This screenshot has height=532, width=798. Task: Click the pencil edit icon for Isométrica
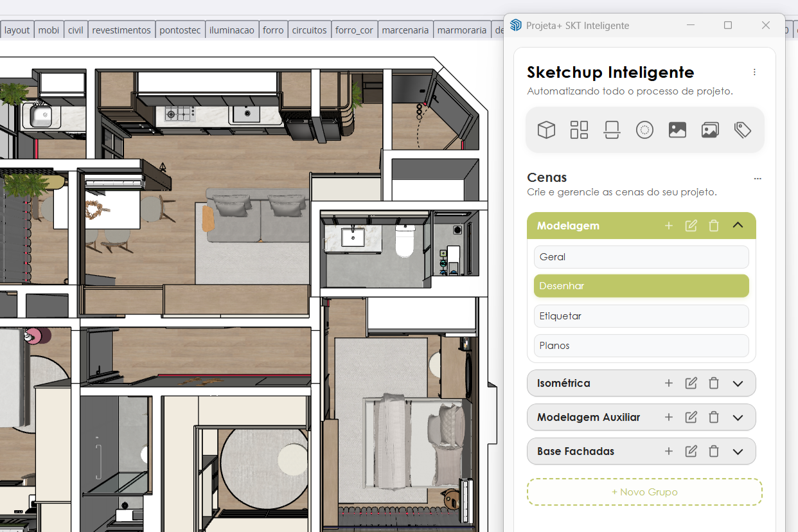point(691,383)
